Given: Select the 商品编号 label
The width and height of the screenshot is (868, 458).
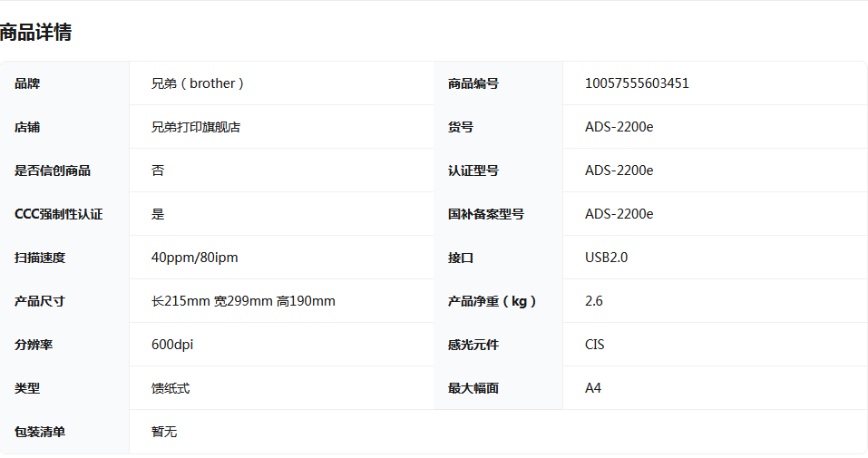Looking at the screenshot, I should tap(473, 83).
